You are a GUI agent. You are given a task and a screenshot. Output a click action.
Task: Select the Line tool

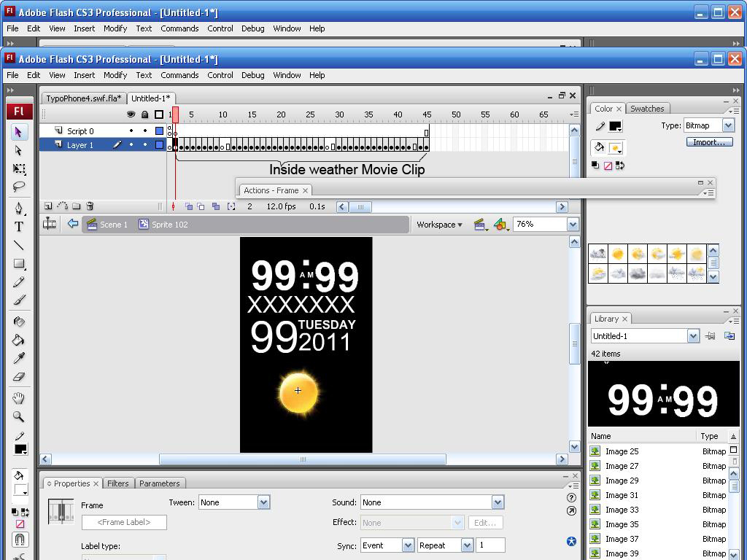pyautogui.click(x=19, y=246)
